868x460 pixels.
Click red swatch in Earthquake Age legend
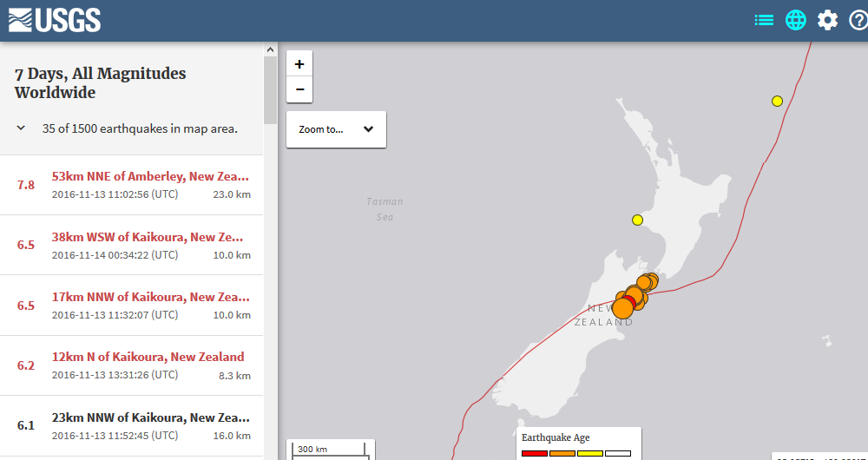click(x=535, y=453)
